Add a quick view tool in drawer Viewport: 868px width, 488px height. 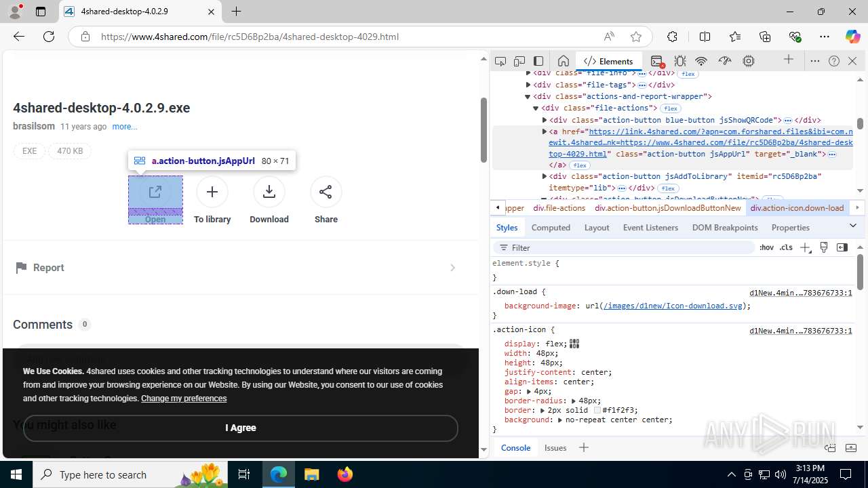tap(583, 447)
